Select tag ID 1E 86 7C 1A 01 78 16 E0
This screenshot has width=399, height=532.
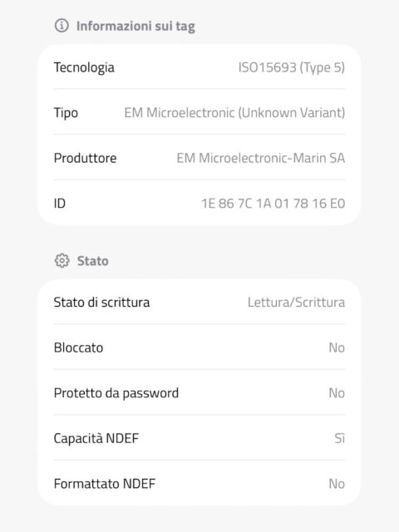[x=273, y=203]
